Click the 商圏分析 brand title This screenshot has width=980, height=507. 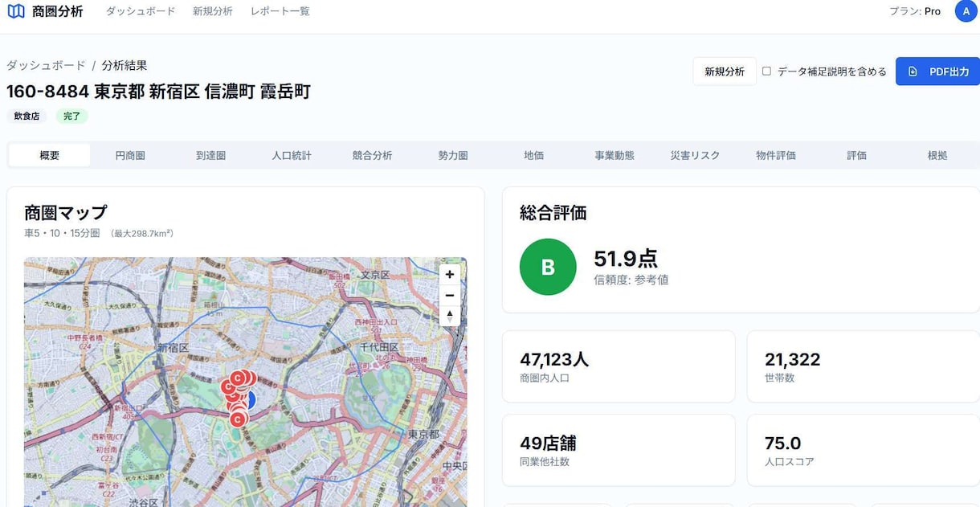[58, 11]
